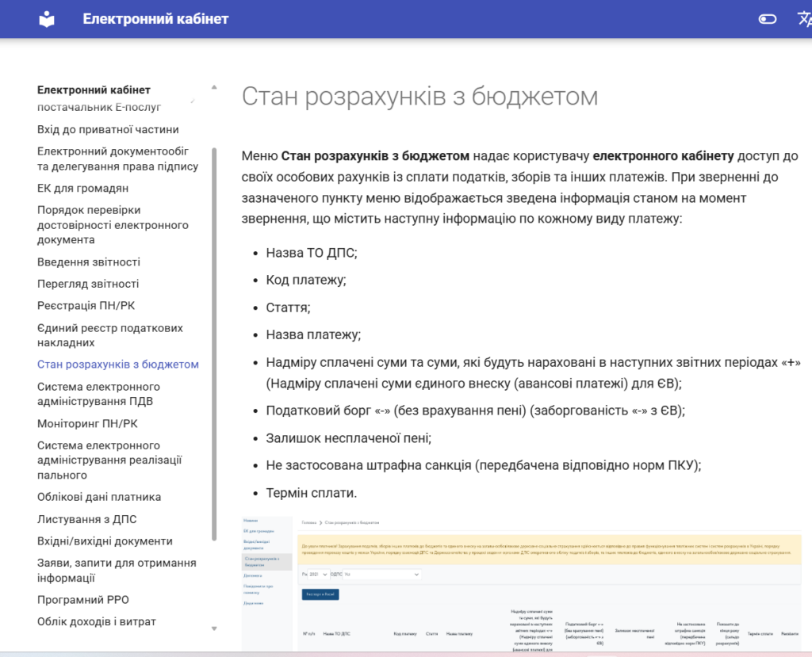The image size is (812, 657).
Task: Open Листування з ДПС page
Action: coord(86,520)
